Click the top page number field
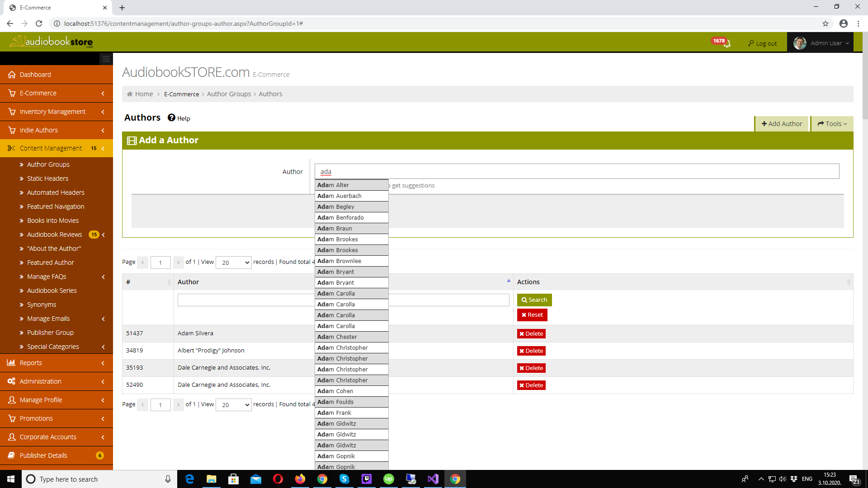 pyautogui.click(x=160, y=263)
